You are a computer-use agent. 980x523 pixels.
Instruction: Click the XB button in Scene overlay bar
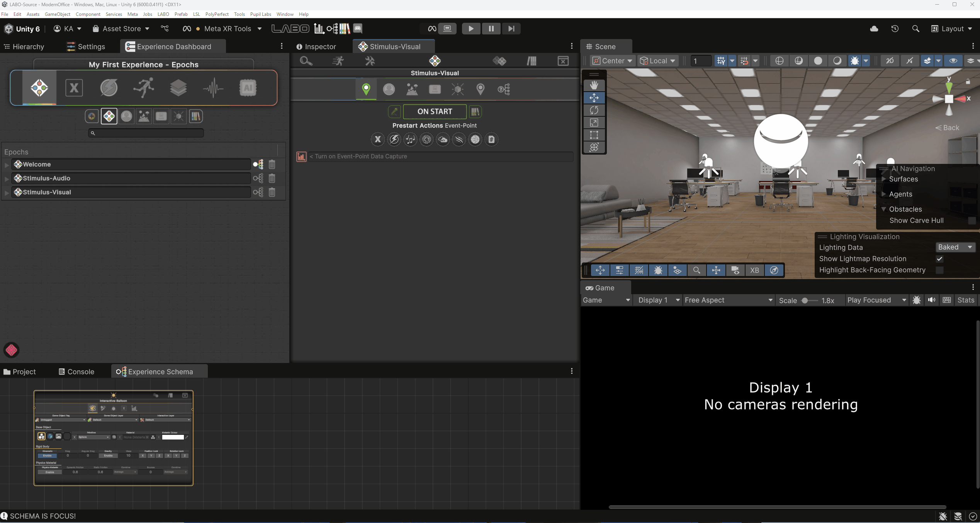coord(755,270)
